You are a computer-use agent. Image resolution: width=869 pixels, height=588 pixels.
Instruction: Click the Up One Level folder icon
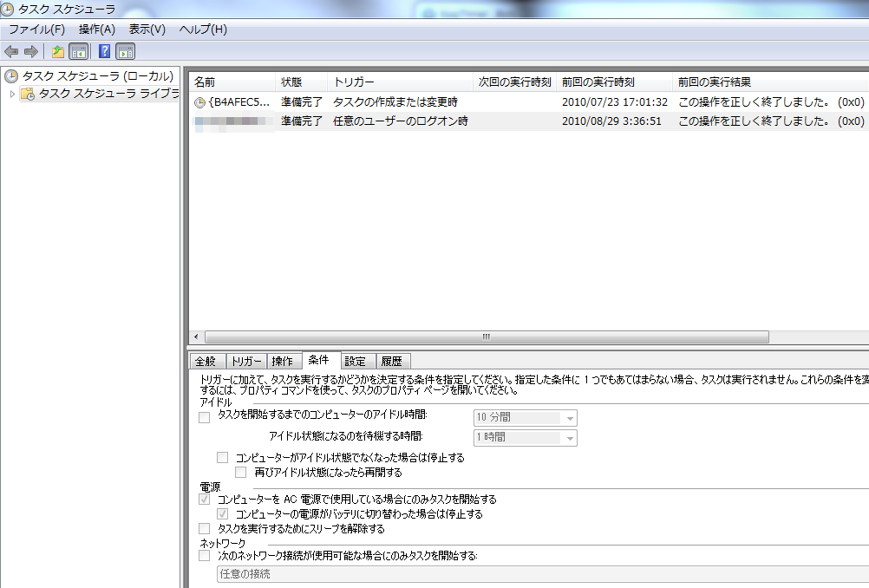pyautogui.click(x=58, y=51)
